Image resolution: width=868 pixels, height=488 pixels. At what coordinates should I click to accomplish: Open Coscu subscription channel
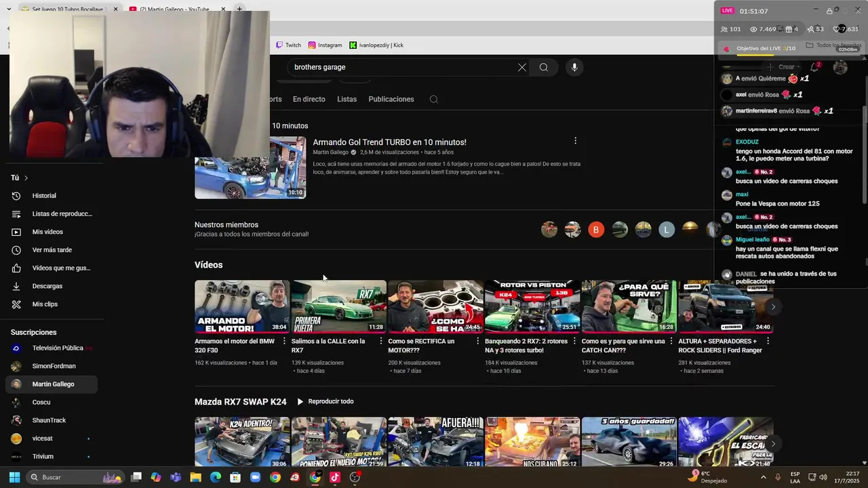point(52,402)
